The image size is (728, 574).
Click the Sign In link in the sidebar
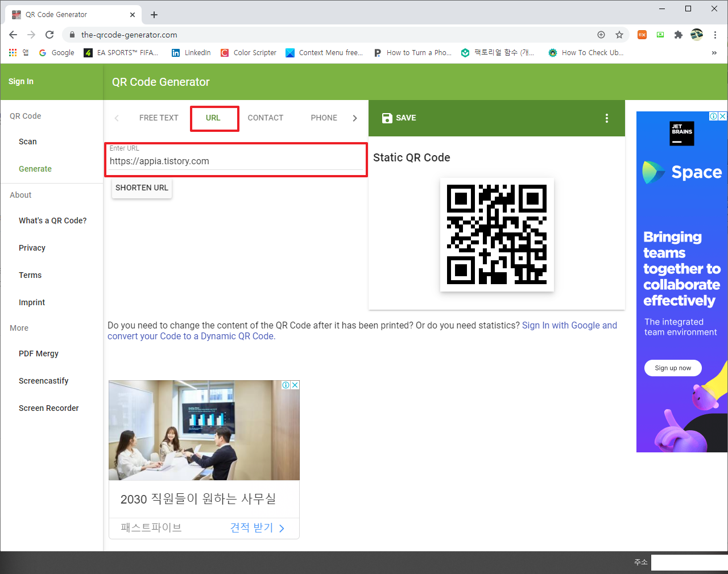(x=21, y=81)
